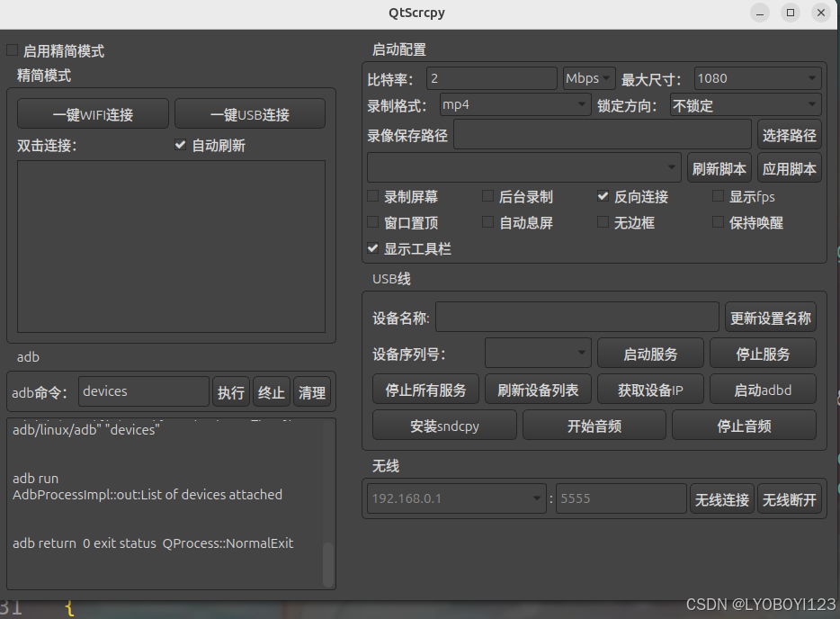
Task: Tick the 保持唤醒 checkbox
Action: [x=718, y=222]
